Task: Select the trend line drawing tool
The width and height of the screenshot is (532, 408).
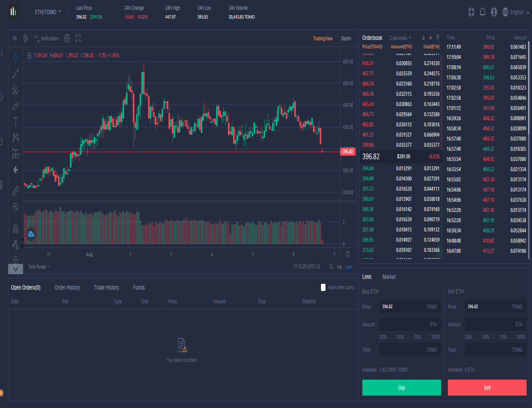Action: pos(16,73)
